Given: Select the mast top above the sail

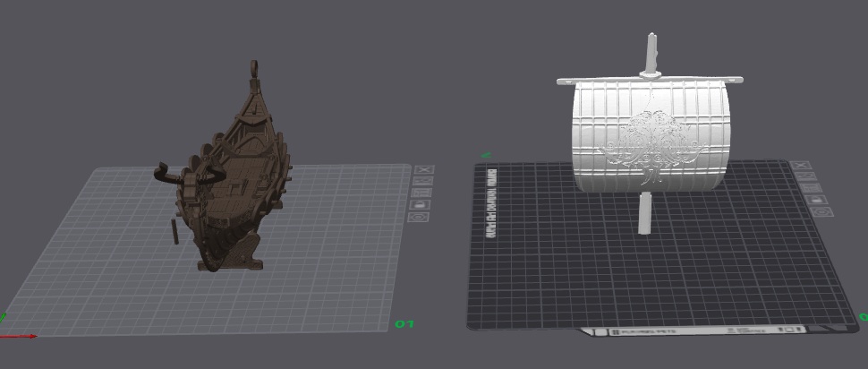Looking at the screenshot, I should (x=652, y=54).
